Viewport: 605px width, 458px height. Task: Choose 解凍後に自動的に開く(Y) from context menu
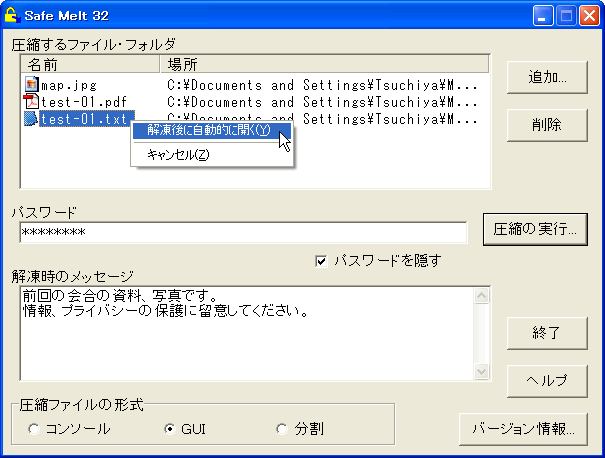tap(212, 130)
